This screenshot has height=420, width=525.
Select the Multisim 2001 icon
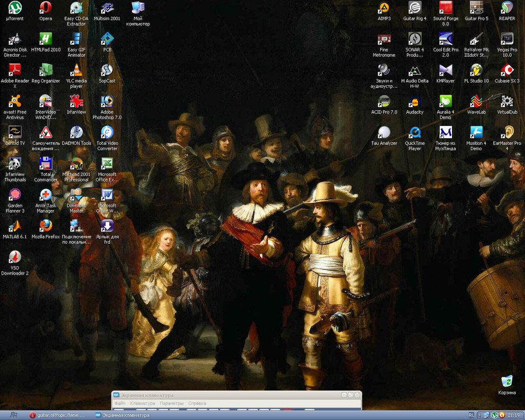(107, 11)
